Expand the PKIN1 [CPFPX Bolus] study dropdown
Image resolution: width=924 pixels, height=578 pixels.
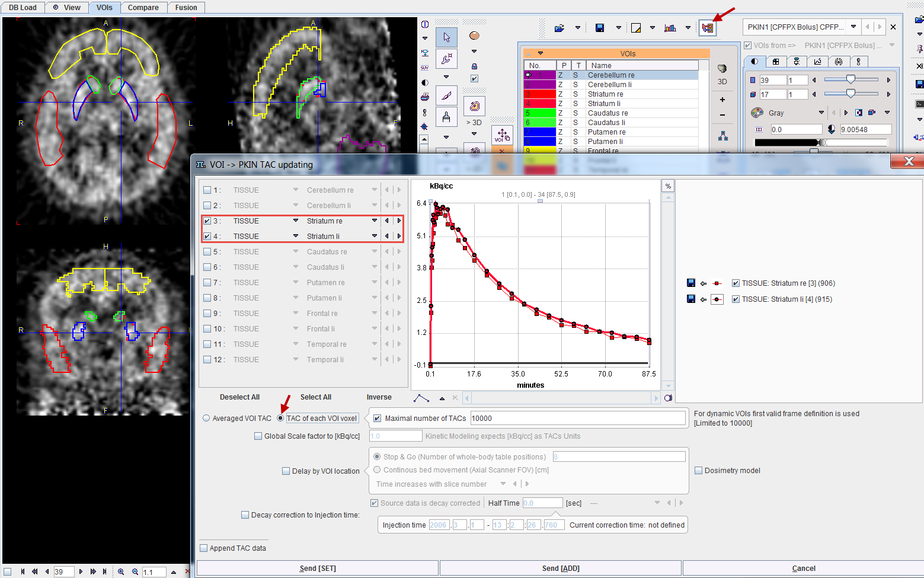pos(853,27)
